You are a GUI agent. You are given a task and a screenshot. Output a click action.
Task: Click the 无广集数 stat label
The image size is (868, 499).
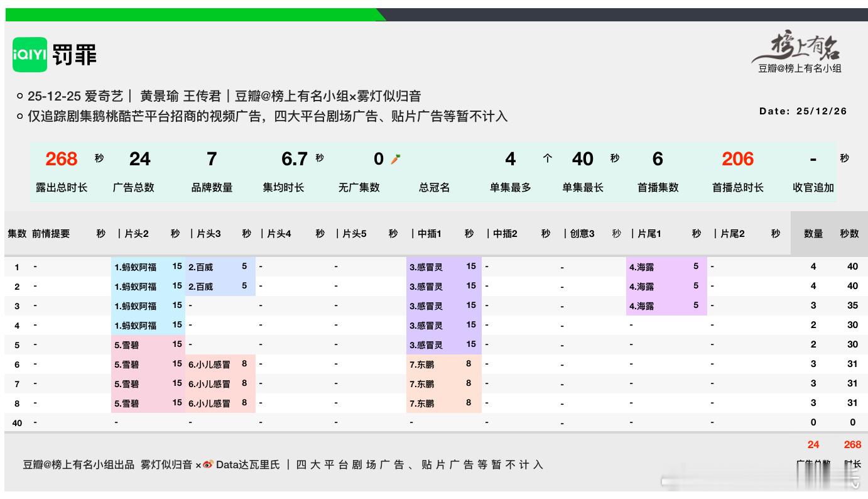(359, 187)
